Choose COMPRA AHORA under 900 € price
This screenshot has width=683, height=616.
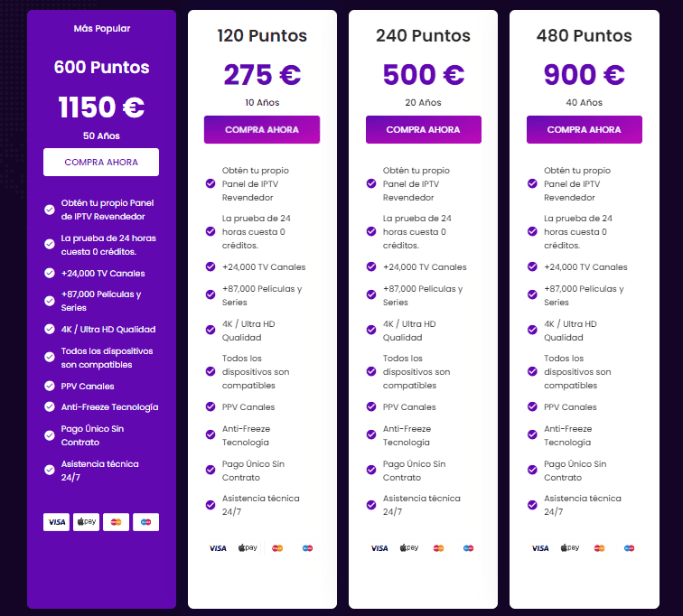click(584, 130)
